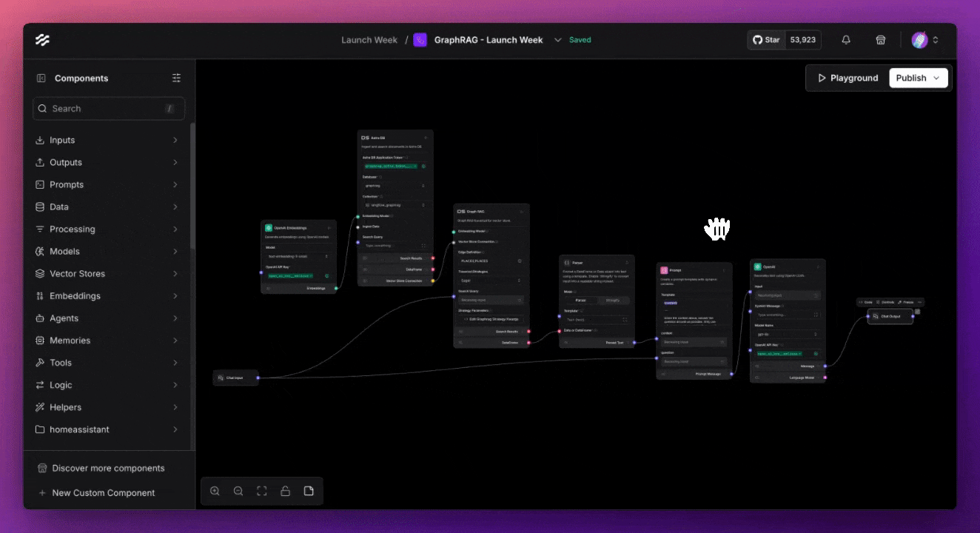Open Controls for the Chat Output node
The image size is (980, 533).
click(885, 302)
